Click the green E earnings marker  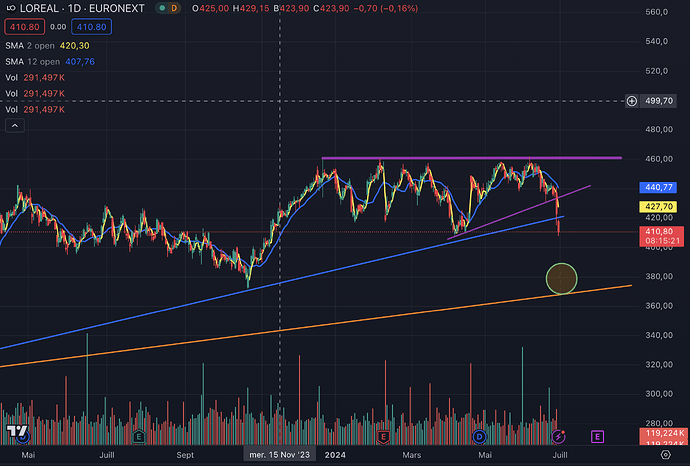[139, 437]
